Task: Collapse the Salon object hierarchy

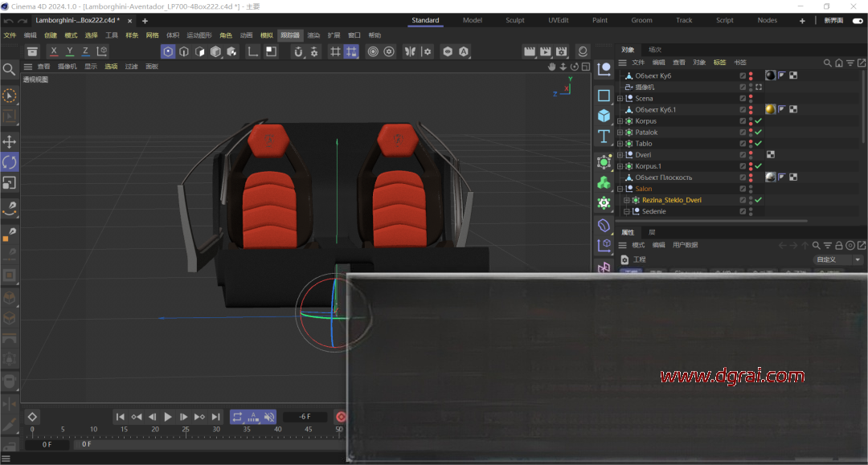Action: (620, 189)
